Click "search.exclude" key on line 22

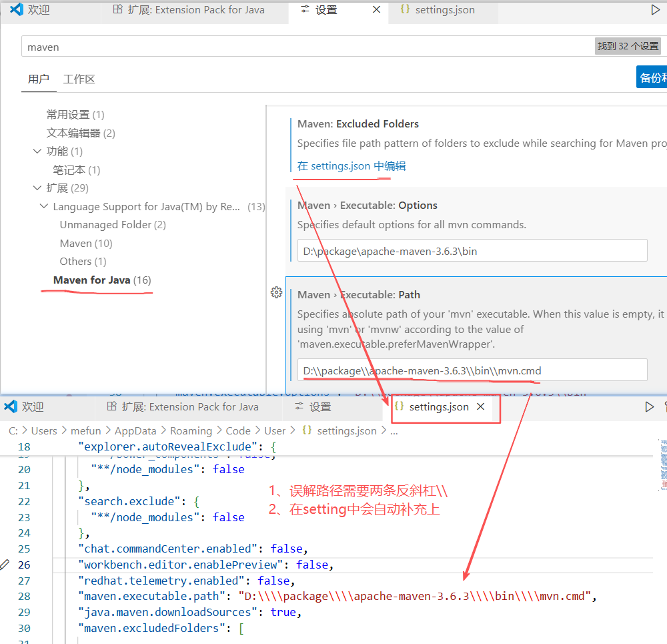pos(129,501)
